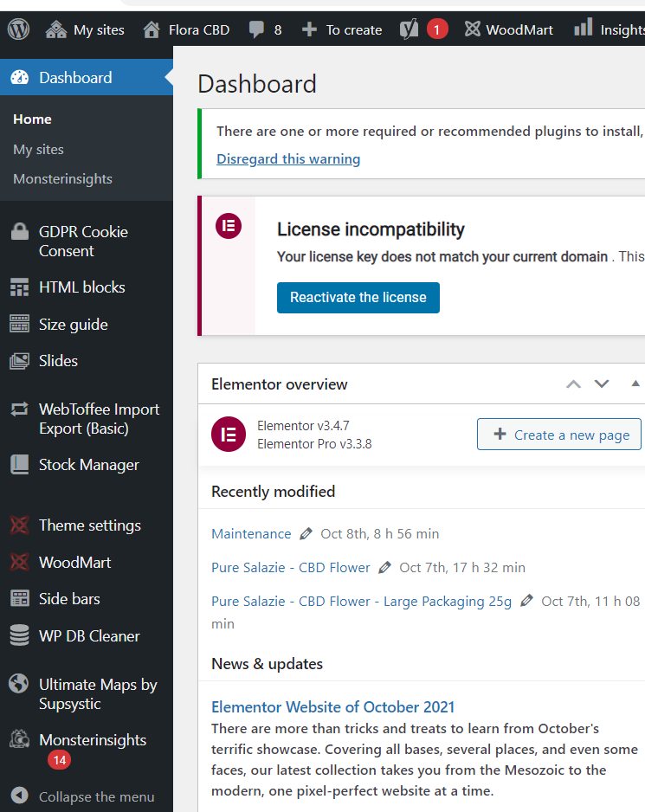Open Pure Salazie Large Packaging 25g link
Image resolution: width=645 pixels, height=812 pixels.
361,601
